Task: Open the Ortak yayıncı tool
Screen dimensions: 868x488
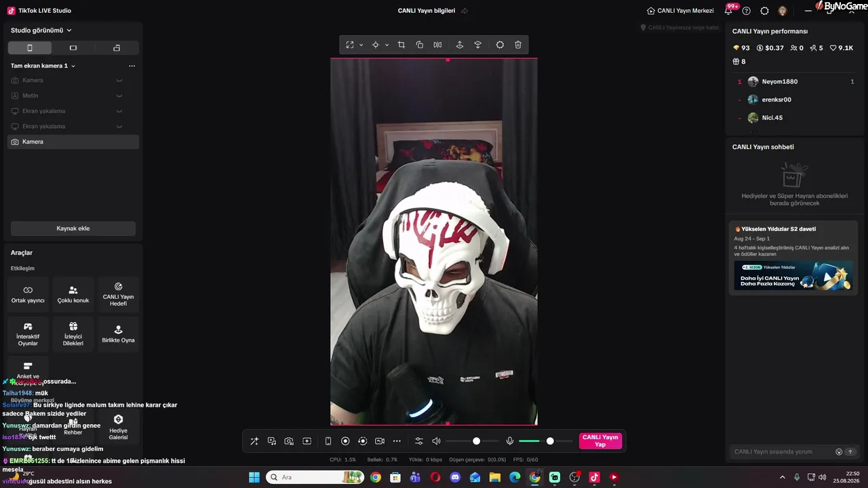Action: 28,294
